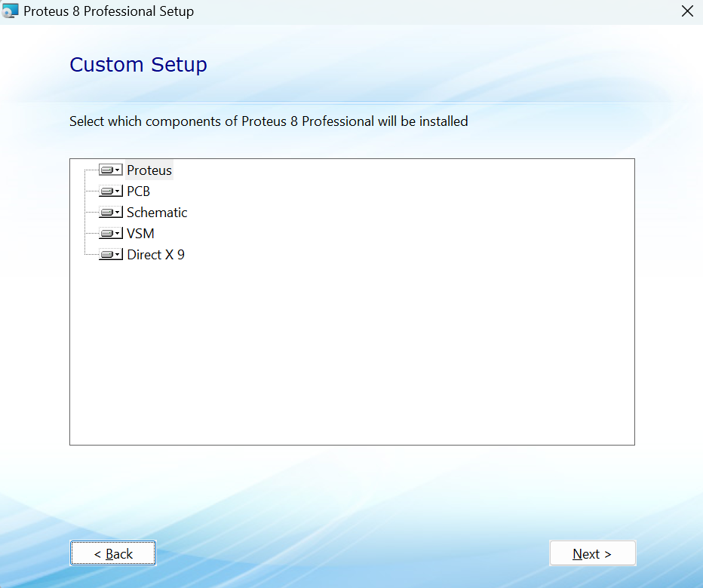Select the Proteus tree item label
The width and height of the screenshot is (703, 588).
point(149,170)
